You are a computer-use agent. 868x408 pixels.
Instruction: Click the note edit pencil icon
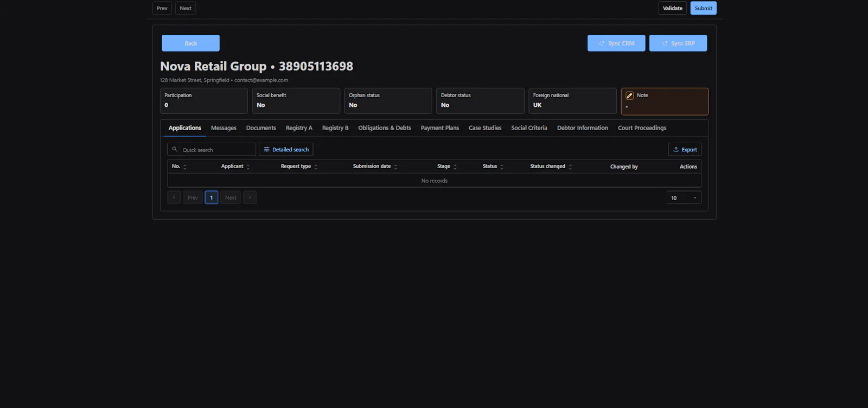point(629,95)
